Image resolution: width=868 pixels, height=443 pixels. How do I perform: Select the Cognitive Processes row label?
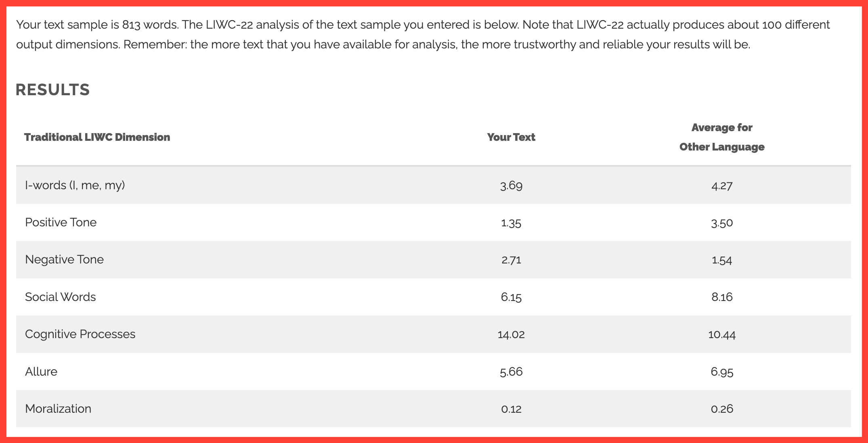[x=80, y=334]
